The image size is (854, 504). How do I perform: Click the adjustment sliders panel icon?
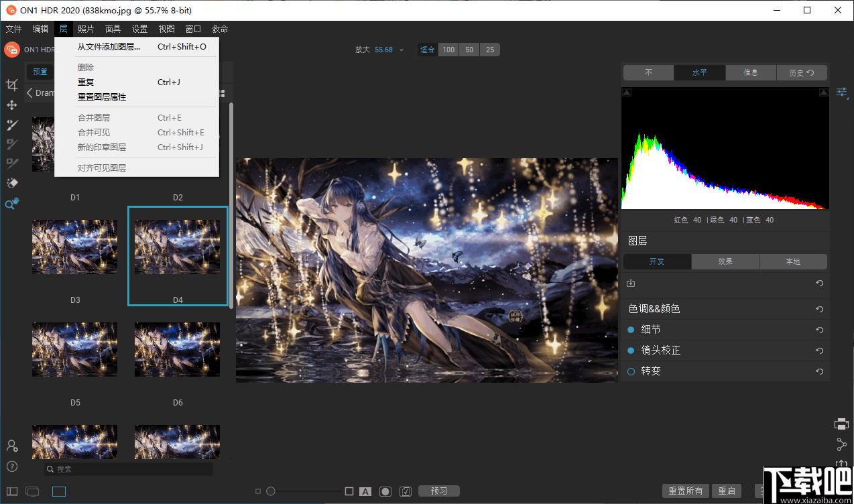[x=842, y=92]
